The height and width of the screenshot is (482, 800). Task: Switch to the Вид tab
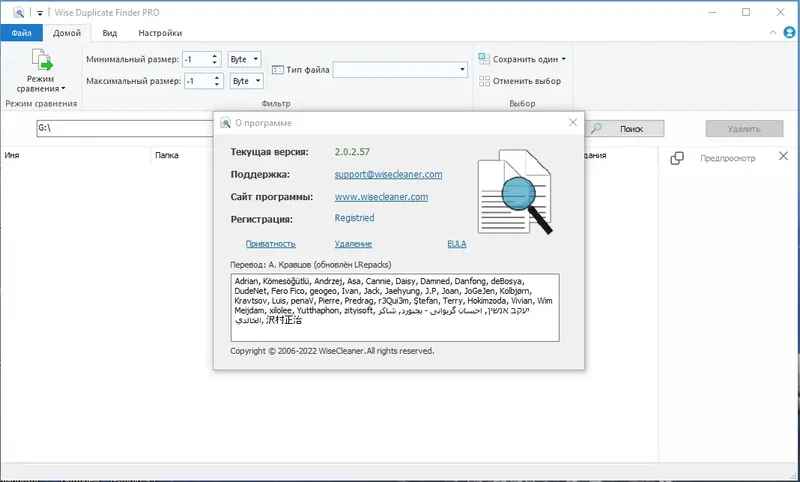[x=109, y=33]
